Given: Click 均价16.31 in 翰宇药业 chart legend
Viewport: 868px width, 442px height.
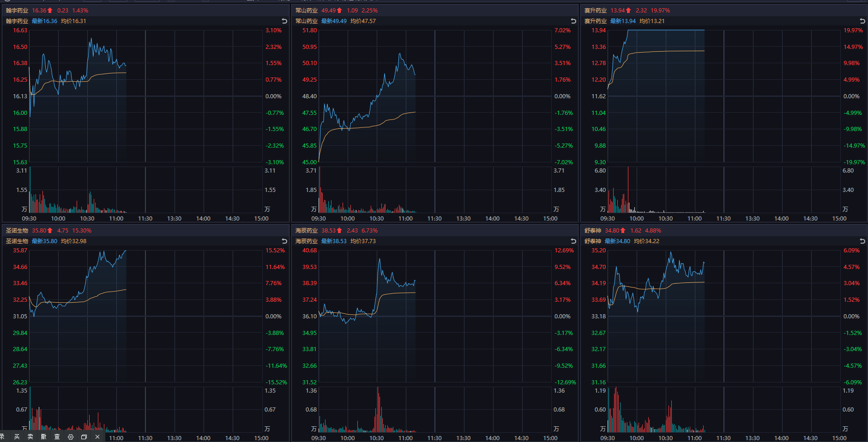Looking at the screenshot, I should [x=73, y=21].
